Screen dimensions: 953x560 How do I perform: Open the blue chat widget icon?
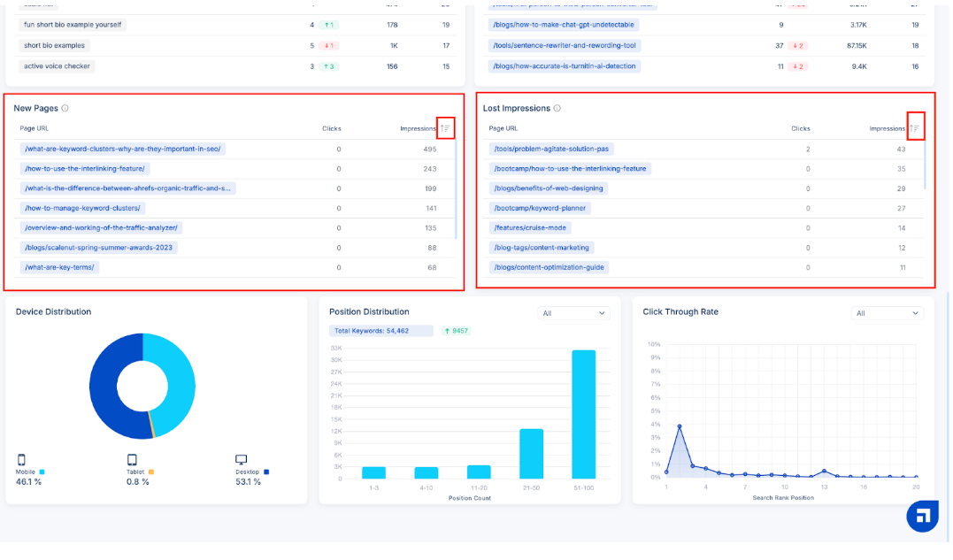tap(922, 516)
